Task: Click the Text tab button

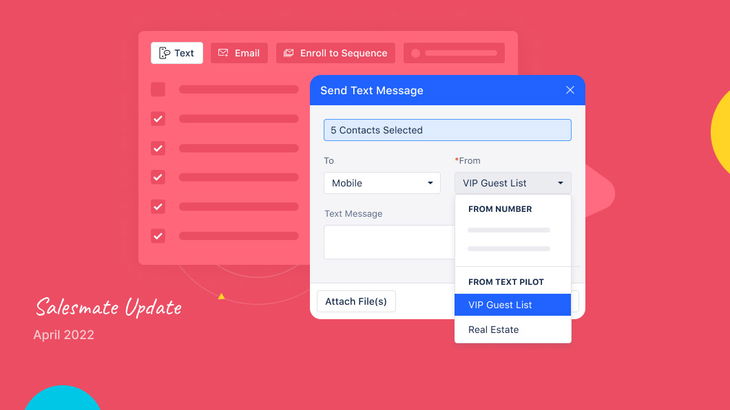Action: [x=176, y=53]
